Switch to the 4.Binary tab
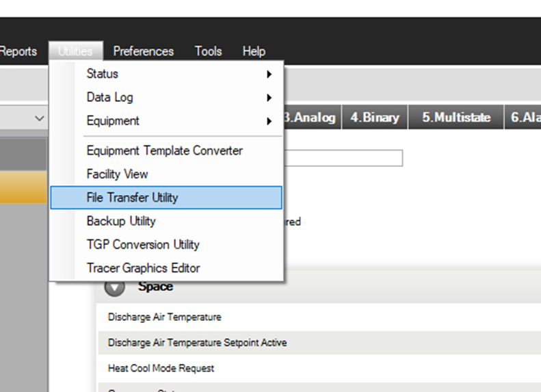This screenshot has height=392, width=541. click(375, 117)
